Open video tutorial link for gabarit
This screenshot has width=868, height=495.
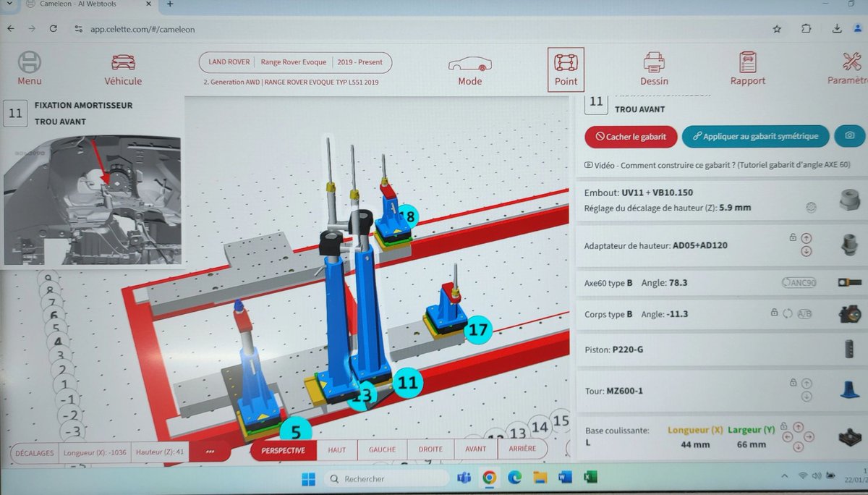click(717, 165)
